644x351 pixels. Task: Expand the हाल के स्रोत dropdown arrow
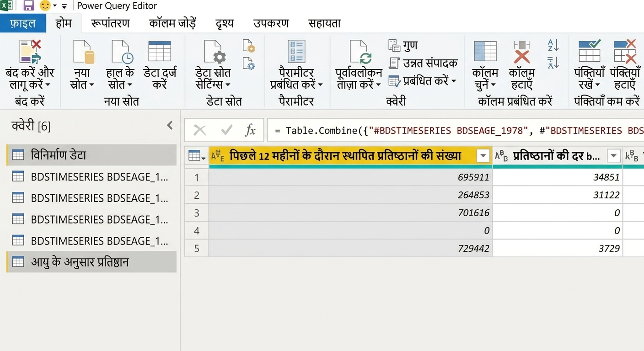point(129,85)
